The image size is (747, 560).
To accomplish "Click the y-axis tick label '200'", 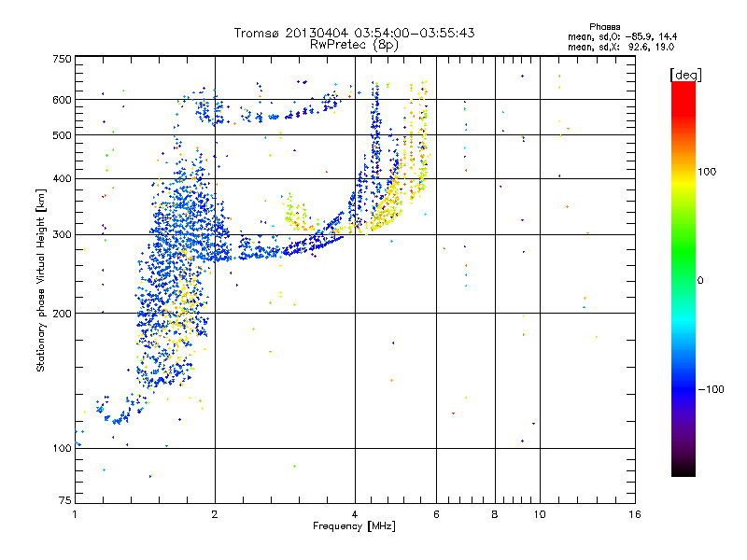I will (x=63, y=314).
